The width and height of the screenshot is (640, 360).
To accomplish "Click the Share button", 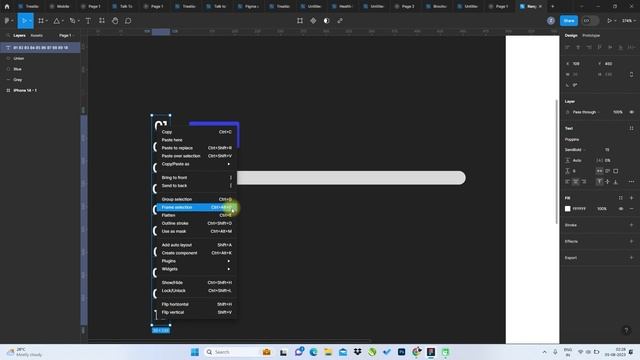I will [569, 21].
